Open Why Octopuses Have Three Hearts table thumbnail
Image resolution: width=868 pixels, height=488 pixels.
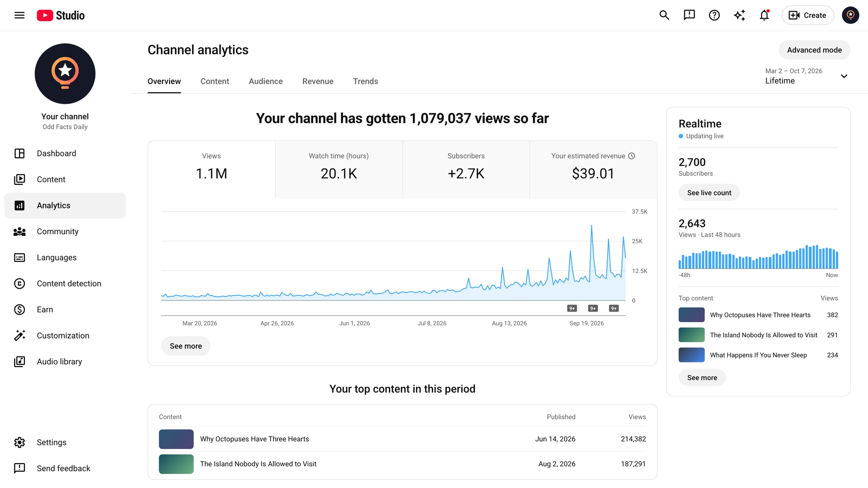click(176, 439)
